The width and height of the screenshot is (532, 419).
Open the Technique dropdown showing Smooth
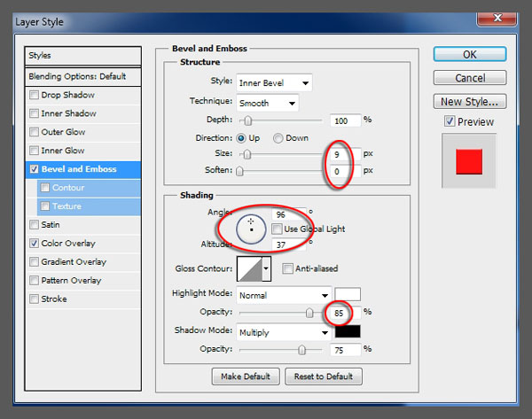coord(267,102)
